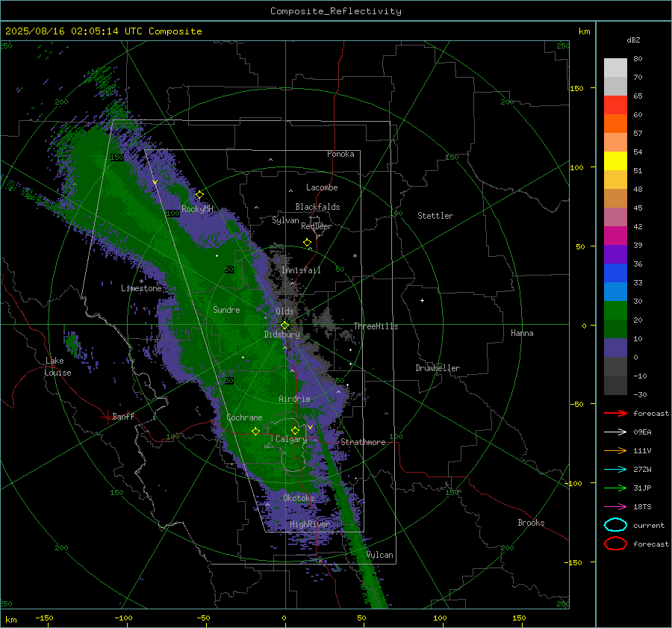Click the green 31JP arrow legend icon
The height and width of the screenshot is (628, 672).
tap(615, 488)
